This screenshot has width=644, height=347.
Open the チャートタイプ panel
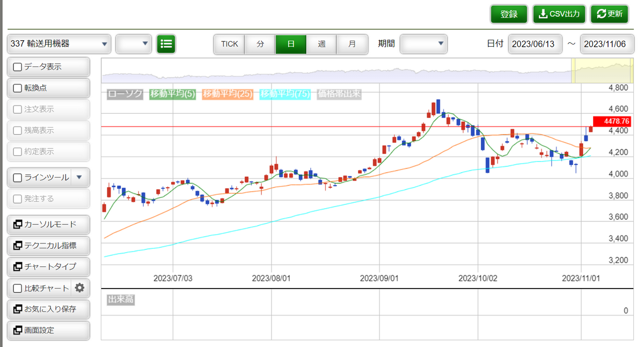48,267
